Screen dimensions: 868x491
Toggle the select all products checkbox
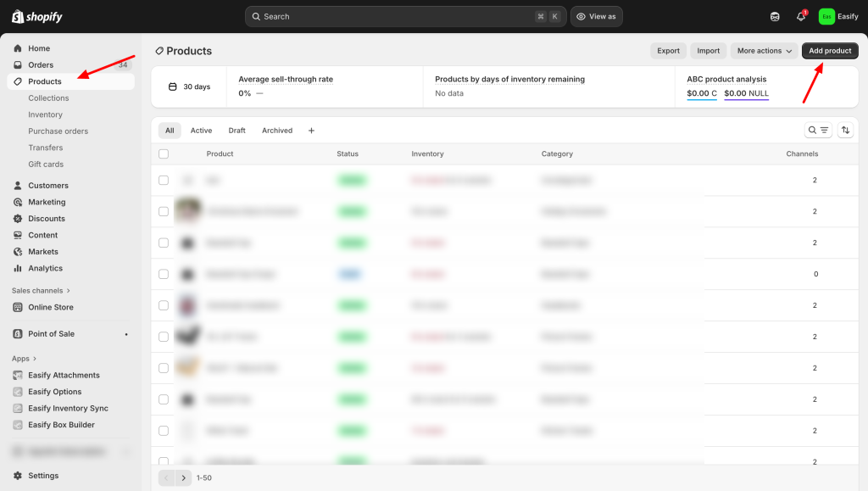click(x=164, y=154)
